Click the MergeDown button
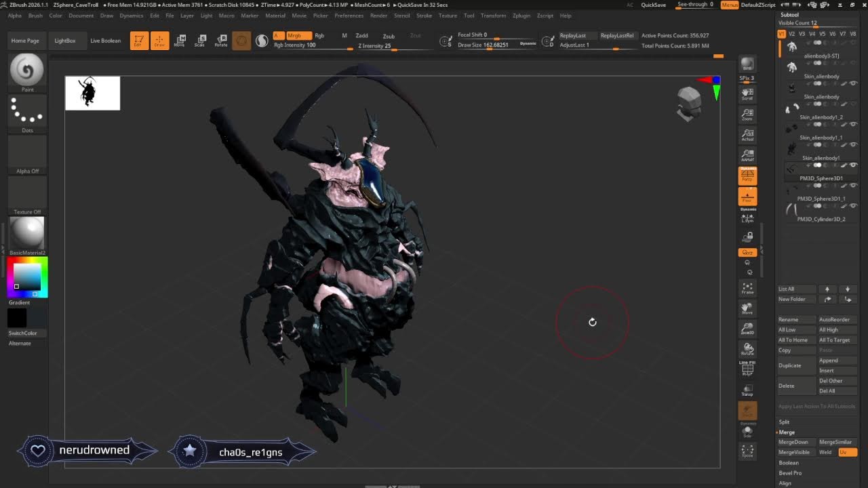Viewport: 868px width, 488px height. click(x=797, y=442)
